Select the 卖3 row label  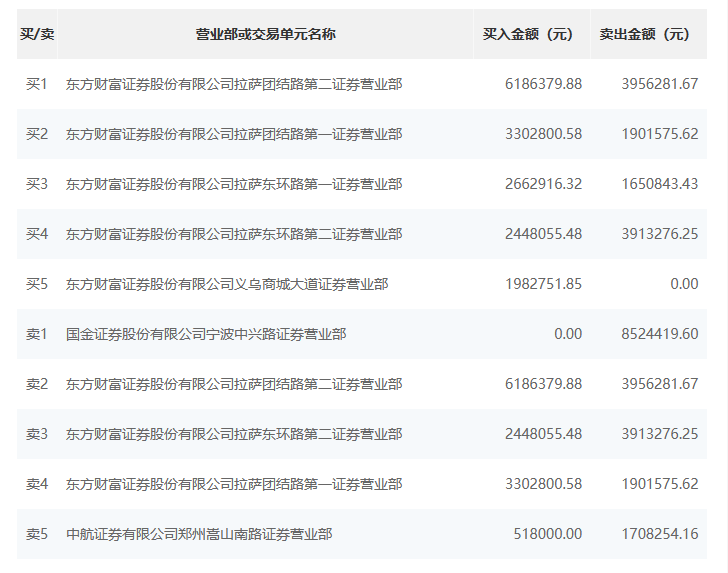pos(37,434)
